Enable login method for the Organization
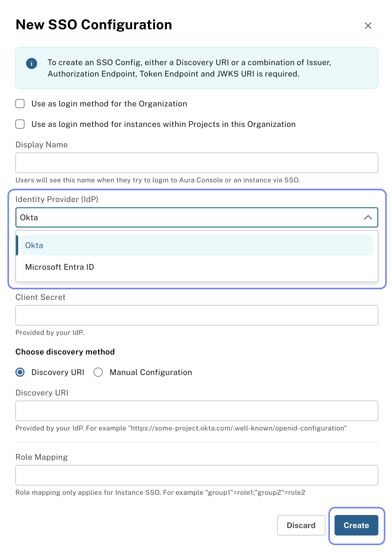The image size is (392, 552). [20, 104]
